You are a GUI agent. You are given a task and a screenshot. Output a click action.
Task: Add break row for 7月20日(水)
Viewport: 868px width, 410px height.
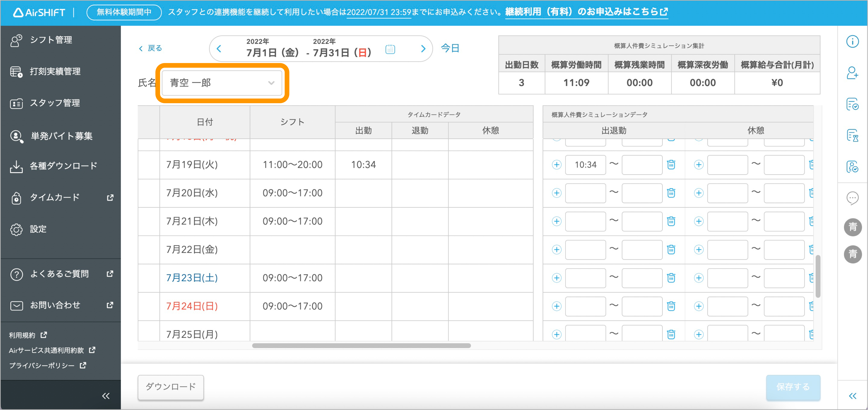point(699,193)
